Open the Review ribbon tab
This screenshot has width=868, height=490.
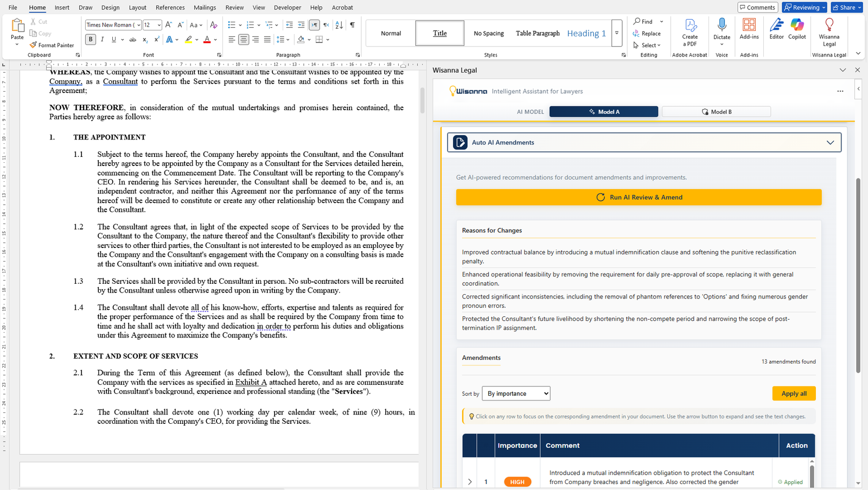coord(234,8)
